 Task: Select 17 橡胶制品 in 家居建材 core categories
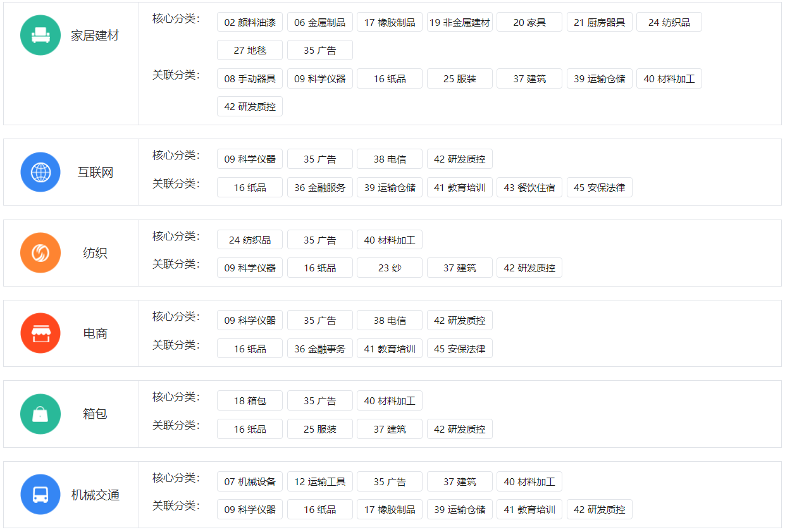pyautogui.click(x=390, y=22)
